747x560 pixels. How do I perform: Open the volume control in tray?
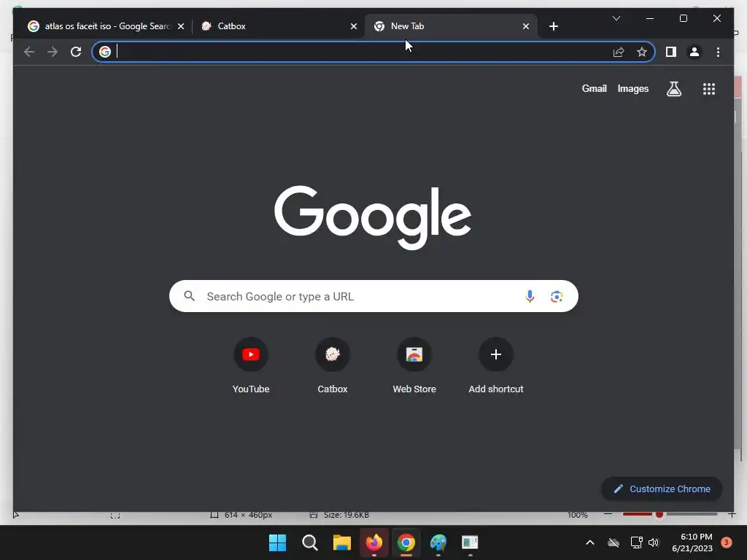(x=653, y=542)
